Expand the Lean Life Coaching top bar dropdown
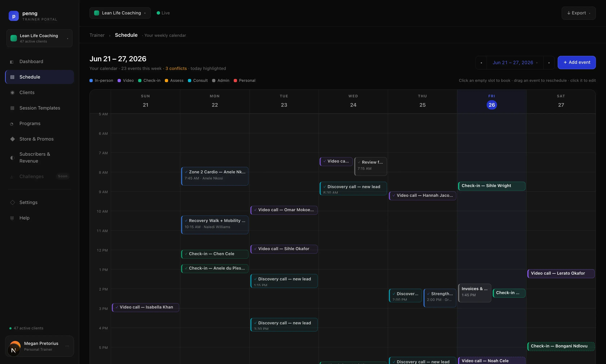This screenshot has width=606, height=364. pyautogui.click(x=120, y=13)
